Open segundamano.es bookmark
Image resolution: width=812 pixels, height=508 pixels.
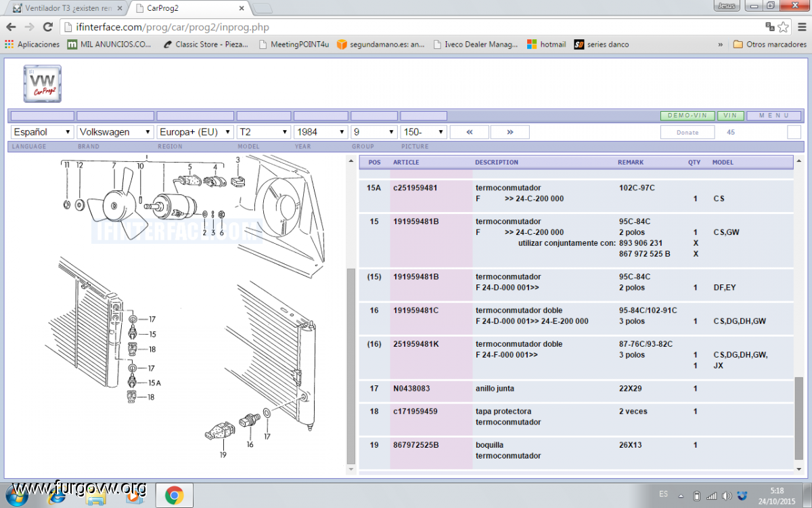coord(381,44)
